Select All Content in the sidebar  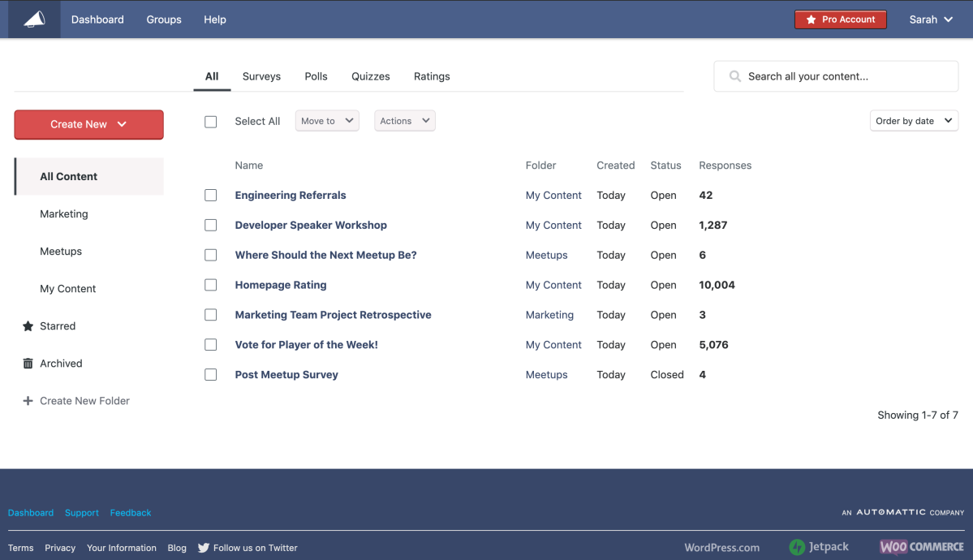point(89,176)
